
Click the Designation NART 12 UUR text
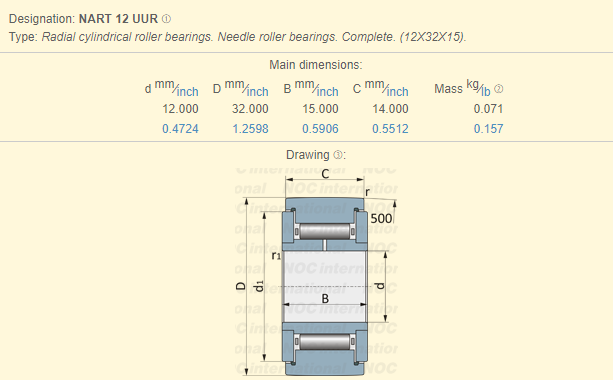[x=83, y=19]
